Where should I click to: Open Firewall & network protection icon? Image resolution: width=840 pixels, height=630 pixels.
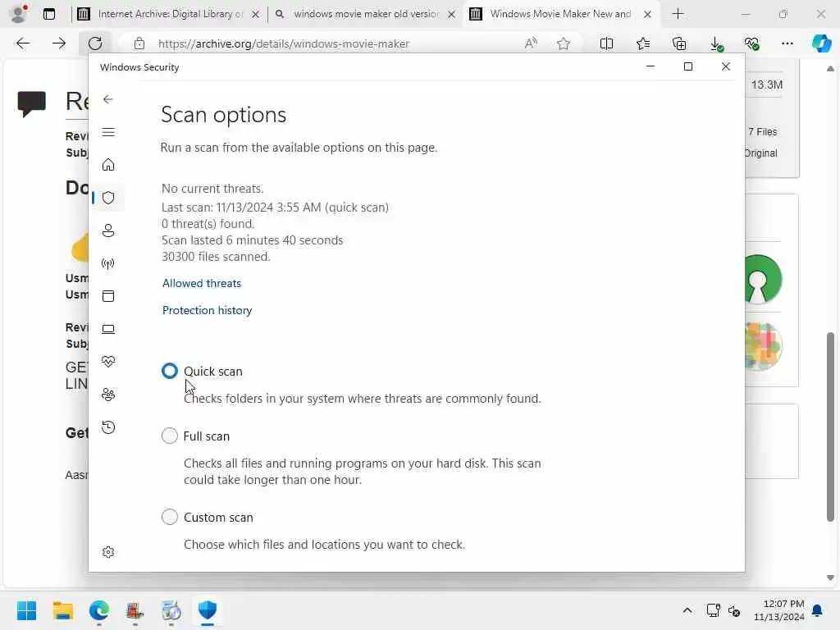click(x=108, y=263)
